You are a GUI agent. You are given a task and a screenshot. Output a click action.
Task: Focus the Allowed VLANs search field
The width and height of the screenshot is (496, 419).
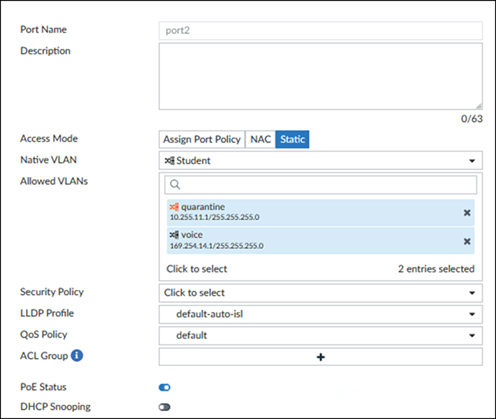(x=321, y=185)
